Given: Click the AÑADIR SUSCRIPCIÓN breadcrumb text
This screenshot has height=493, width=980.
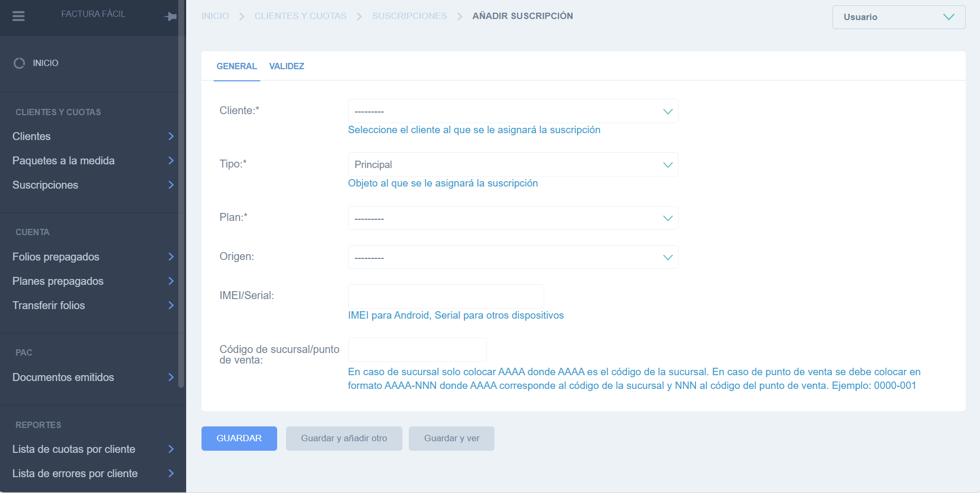Looking at the screenshot, I should (523, 16).
